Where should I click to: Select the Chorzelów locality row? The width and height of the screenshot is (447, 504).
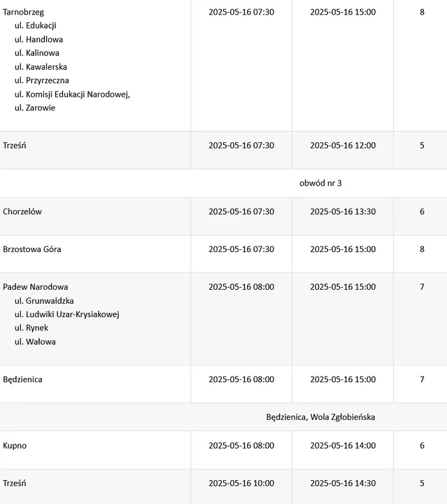22,211
